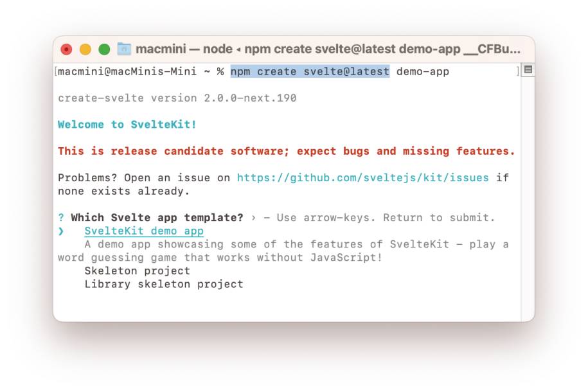Open the github.com/sveltejs/kit/issues link
This screenshot has width=588, height=392.
362,177
